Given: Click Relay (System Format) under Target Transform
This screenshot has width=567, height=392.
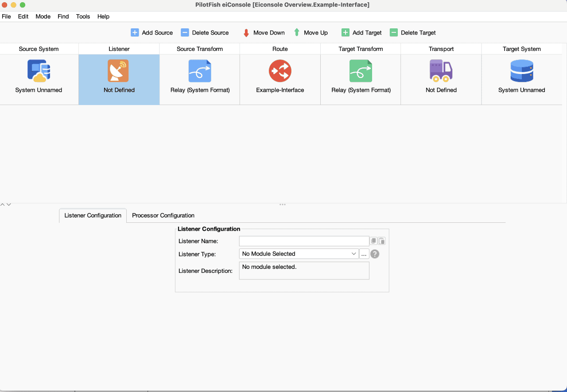Looking at the screenshot, I should point(361,90).
